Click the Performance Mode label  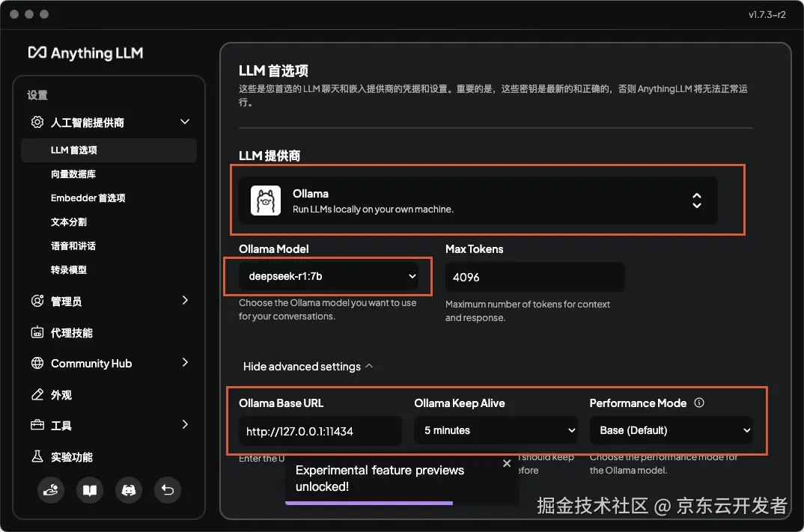click(637, 403)
